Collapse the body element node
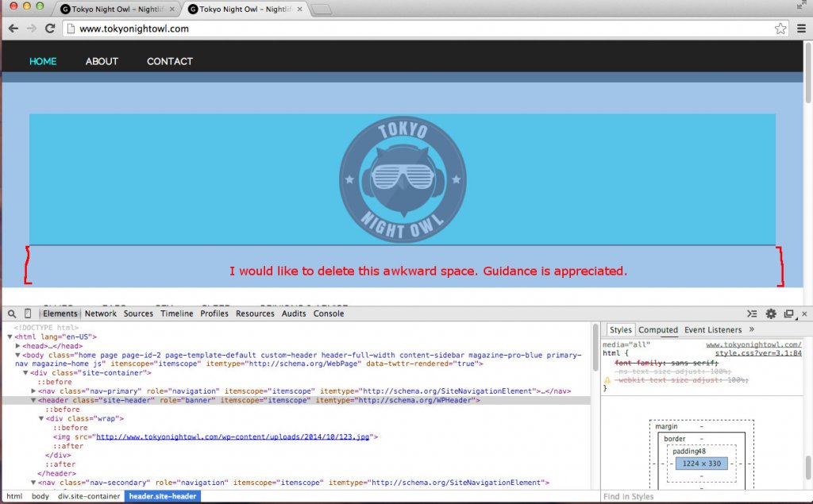 [x=17, y=356]
